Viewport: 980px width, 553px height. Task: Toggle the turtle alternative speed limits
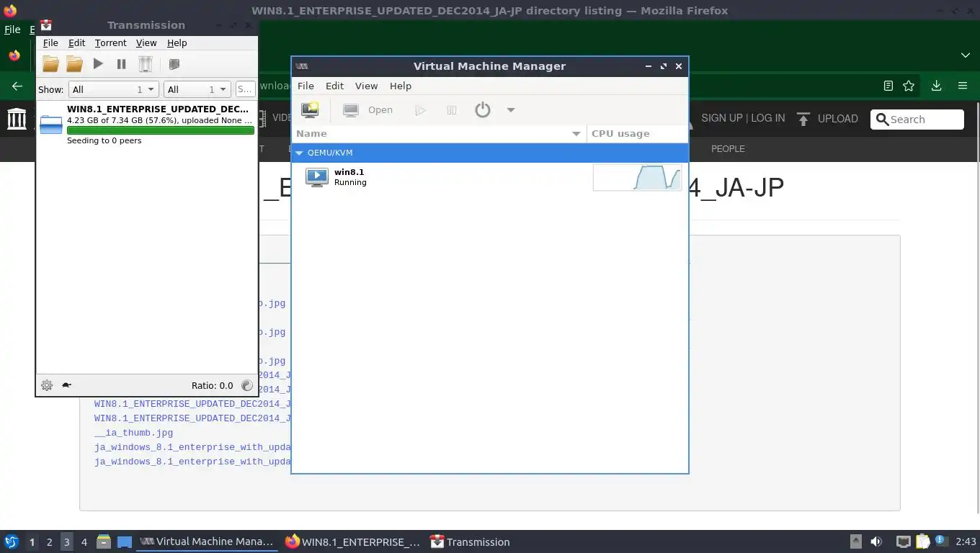tap(66, 385)
